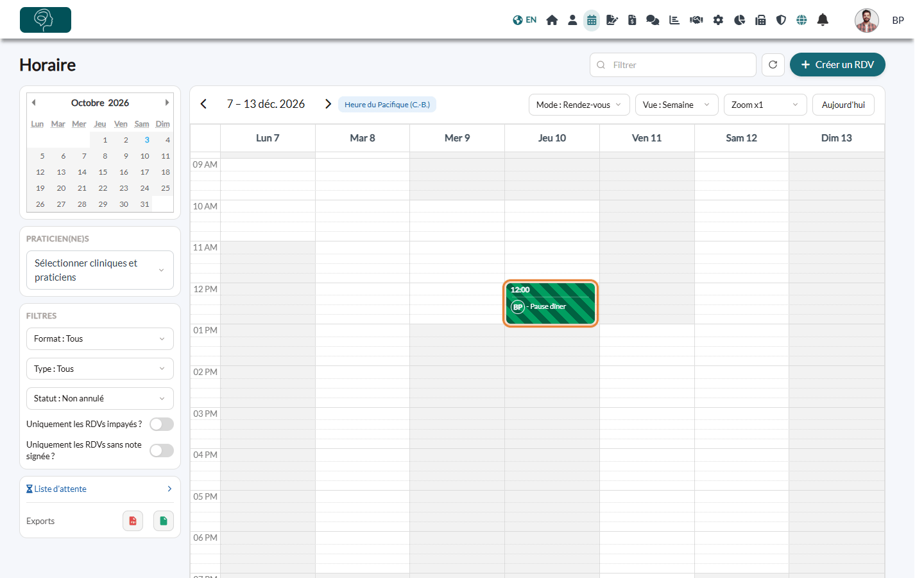This screenshot has height=578, width=924.
Task: Open the user profile avatar
Action: [x=867, y=20]
